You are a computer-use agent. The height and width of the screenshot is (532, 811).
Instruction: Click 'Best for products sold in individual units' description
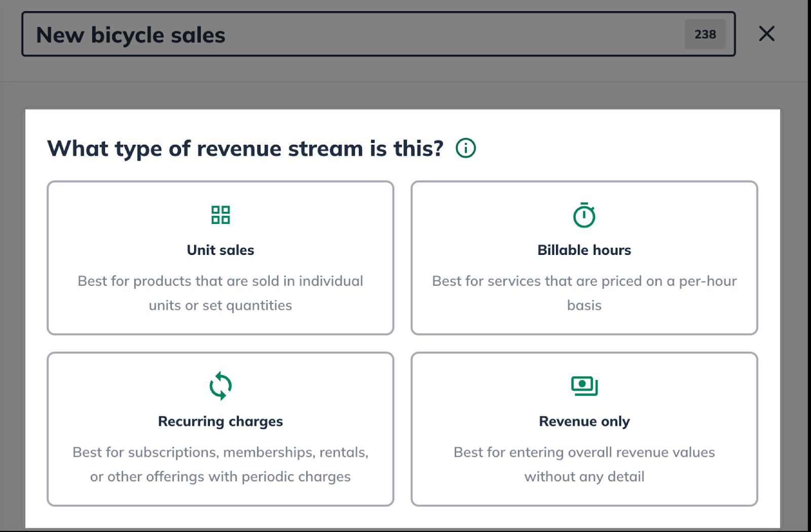click(x=220, y=293)
